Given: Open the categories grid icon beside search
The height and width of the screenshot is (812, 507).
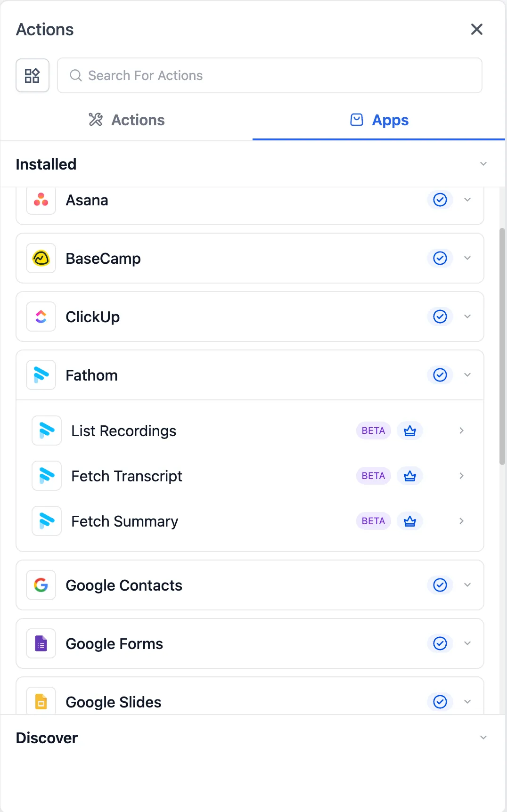Looking at the screenshot, I should coord(32,75).
